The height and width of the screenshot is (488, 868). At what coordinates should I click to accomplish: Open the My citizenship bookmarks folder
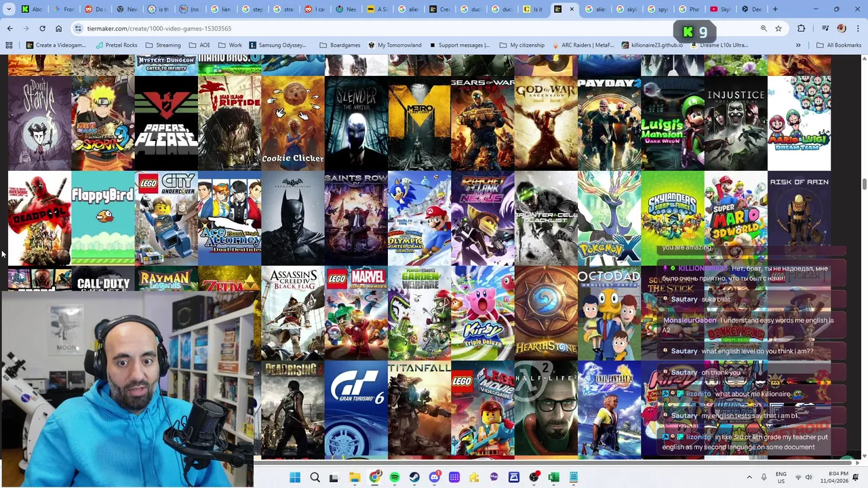(x=521, y=45)
